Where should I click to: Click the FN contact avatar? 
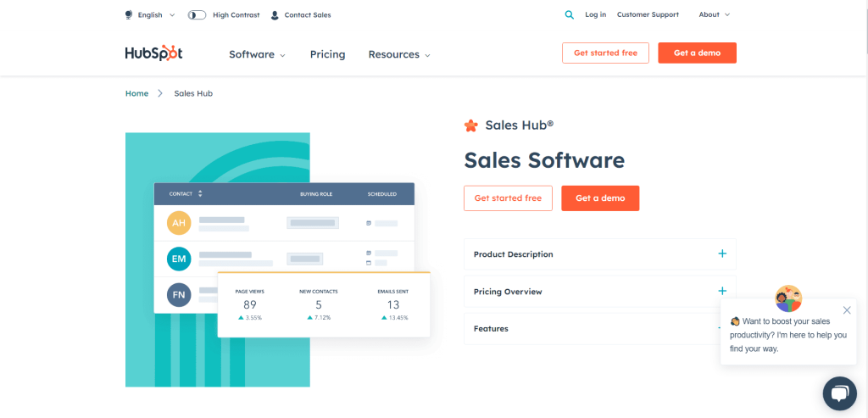(179, 294)
